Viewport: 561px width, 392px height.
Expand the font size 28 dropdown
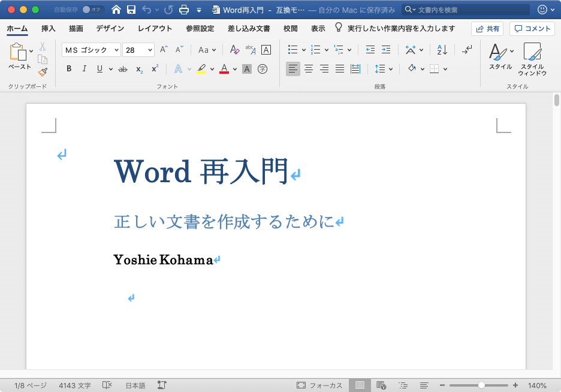[150, 50]
